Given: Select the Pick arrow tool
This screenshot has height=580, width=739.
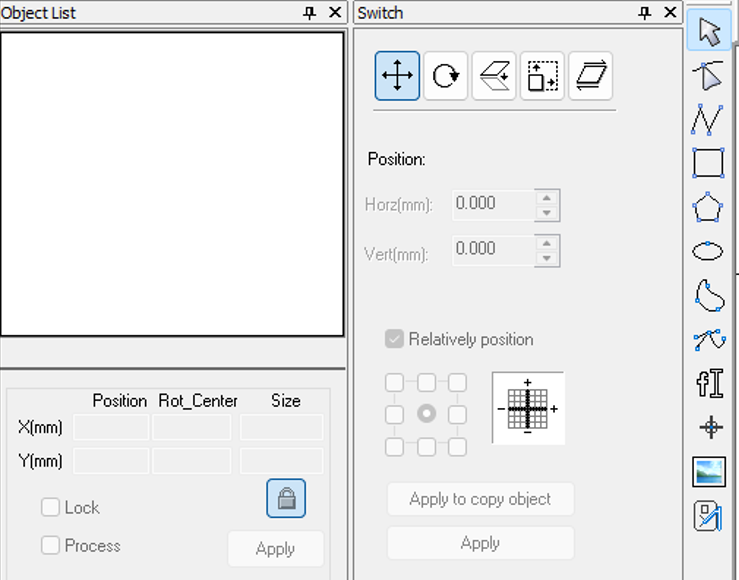Looking at the screenshot, I should [x=709, y=30].
